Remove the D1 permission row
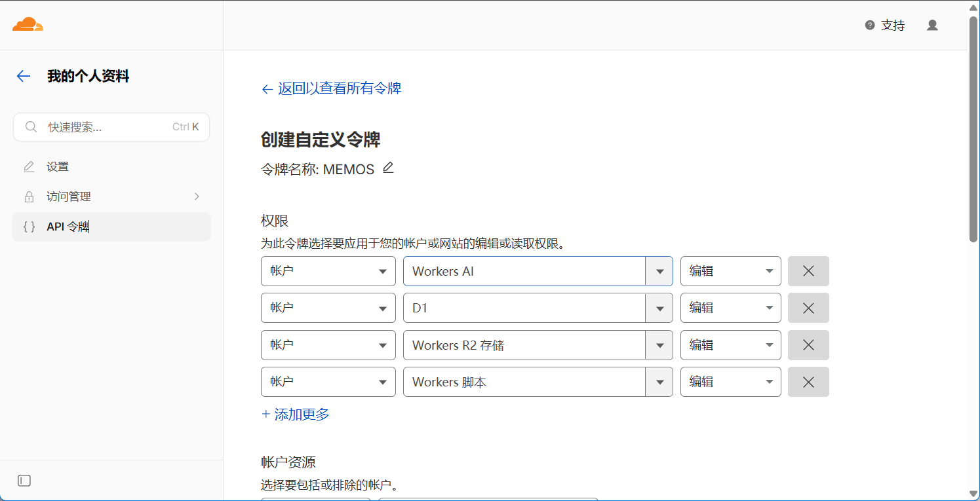Viewport: 980px width, 501px height. tap(808, 308)
